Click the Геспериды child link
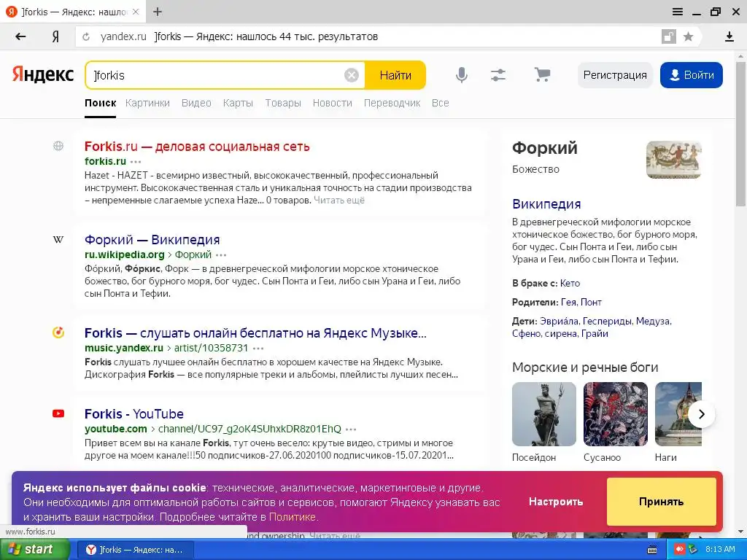This screenshot has width=747, height=560. click(607, 322)
